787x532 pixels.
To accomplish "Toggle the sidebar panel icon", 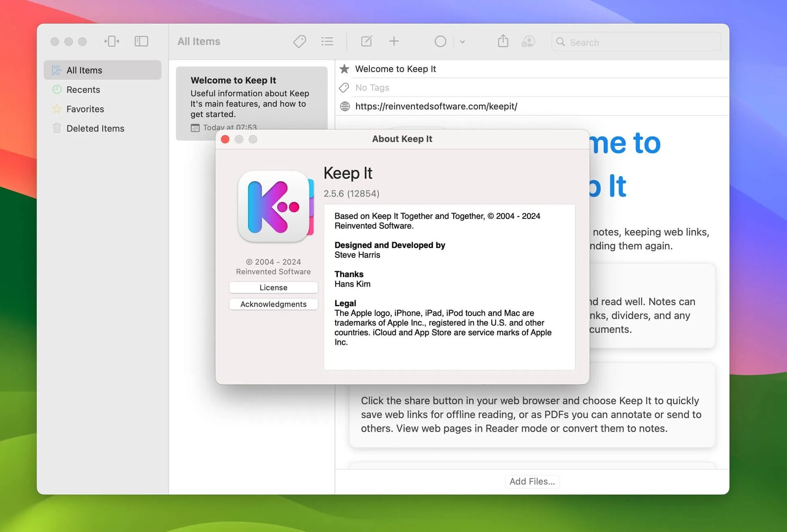I will [x=141, y=41].
